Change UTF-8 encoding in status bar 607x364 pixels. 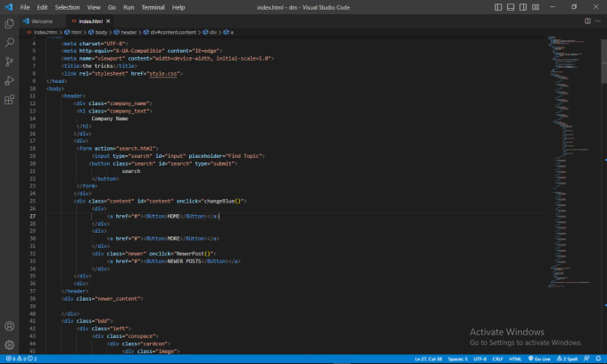[x=480, y=359]
